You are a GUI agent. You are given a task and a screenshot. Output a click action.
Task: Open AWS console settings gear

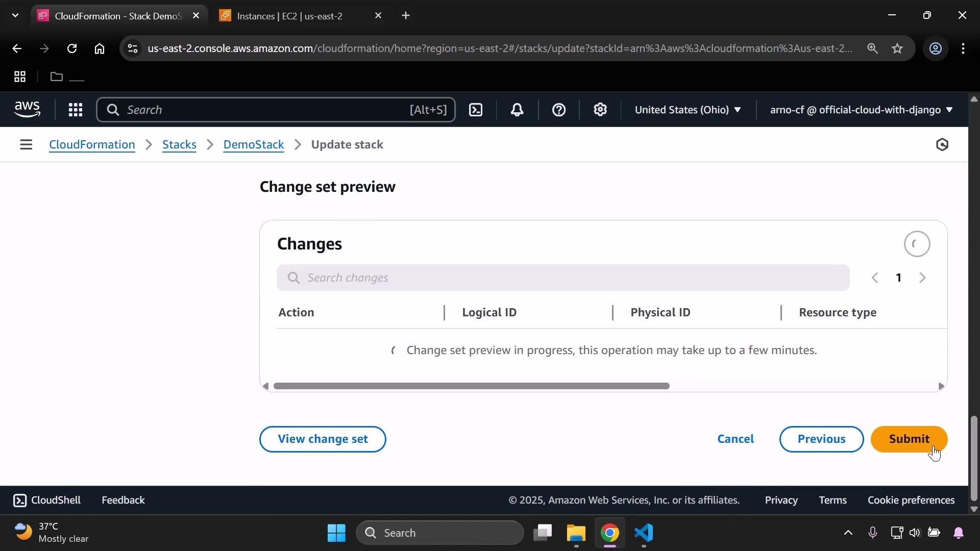coord(600,110)
